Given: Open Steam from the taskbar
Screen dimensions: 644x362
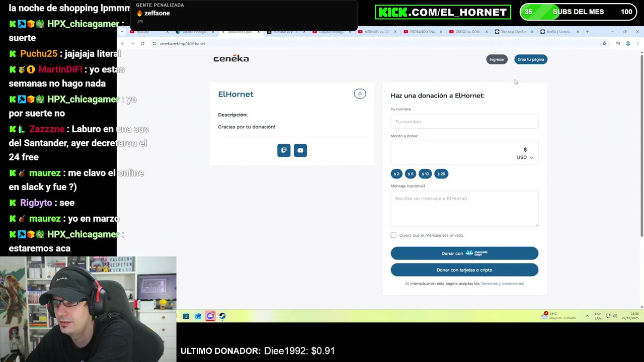Looking at the screenshot, I should click(222, 316).
